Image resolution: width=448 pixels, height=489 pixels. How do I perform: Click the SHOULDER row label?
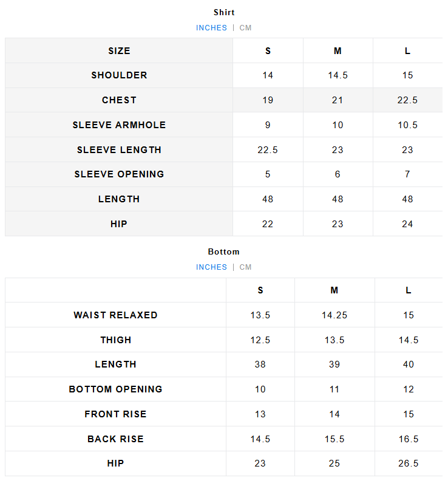click(119, 75)
